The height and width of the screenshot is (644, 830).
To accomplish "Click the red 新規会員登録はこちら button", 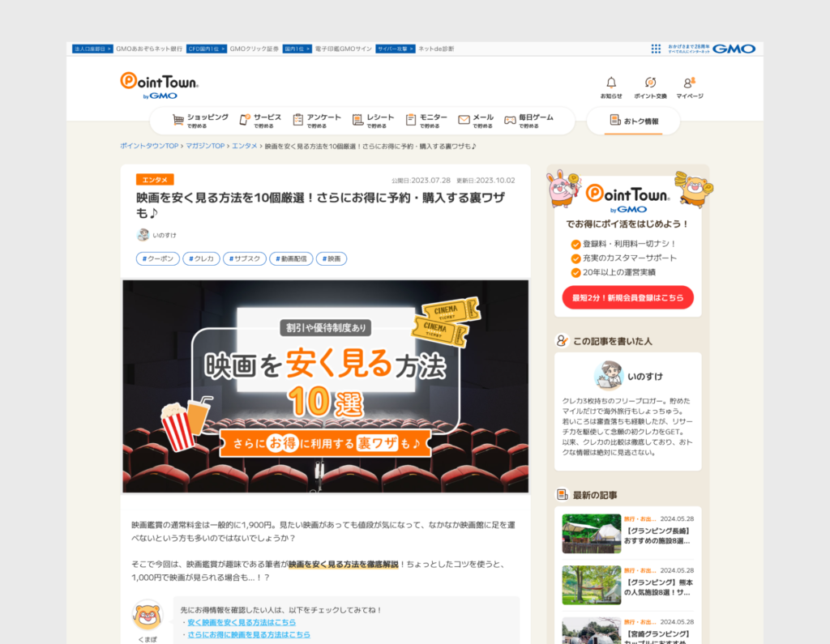I will (628, 297).
